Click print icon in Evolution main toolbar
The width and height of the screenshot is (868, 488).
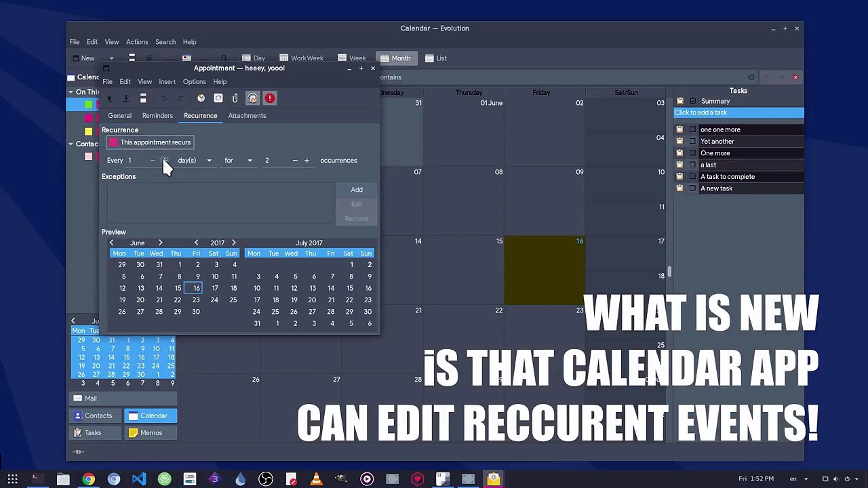(132, 58)
